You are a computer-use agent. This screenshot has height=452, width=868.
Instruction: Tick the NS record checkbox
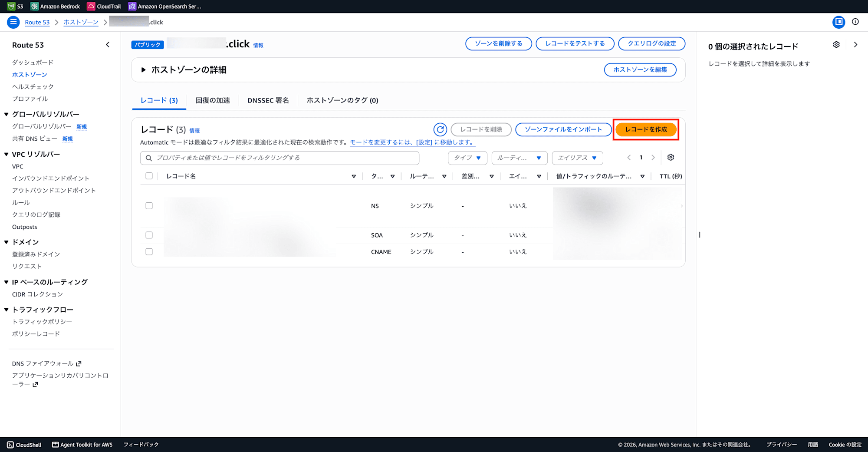[x=149, y=206]
